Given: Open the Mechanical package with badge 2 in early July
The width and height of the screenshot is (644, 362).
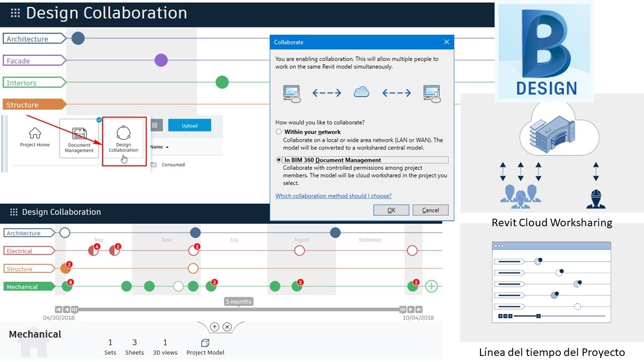Looking at the screenshot, I should pyautogui.click(x=211, y=286).
